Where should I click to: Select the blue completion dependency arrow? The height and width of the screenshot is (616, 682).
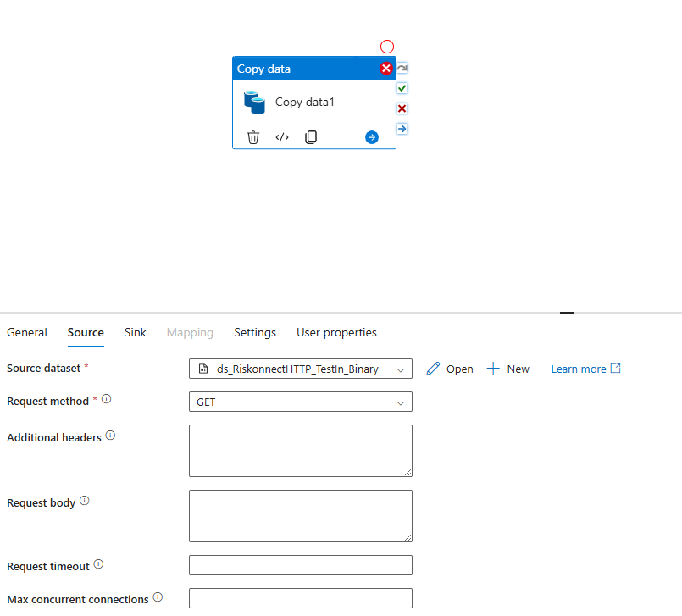(402, 129)
